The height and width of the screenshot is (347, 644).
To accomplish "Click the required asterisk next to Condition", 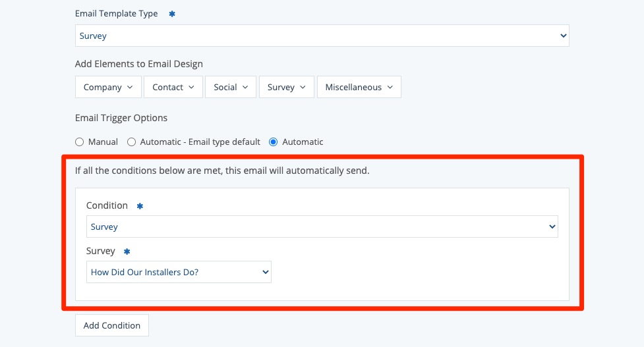I will point(140,206).
